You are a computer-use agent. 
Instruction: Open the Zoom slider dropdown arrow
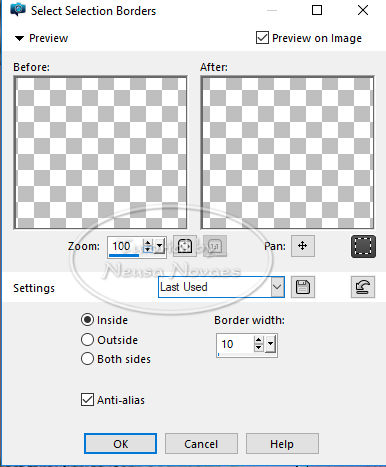(160, 247)
